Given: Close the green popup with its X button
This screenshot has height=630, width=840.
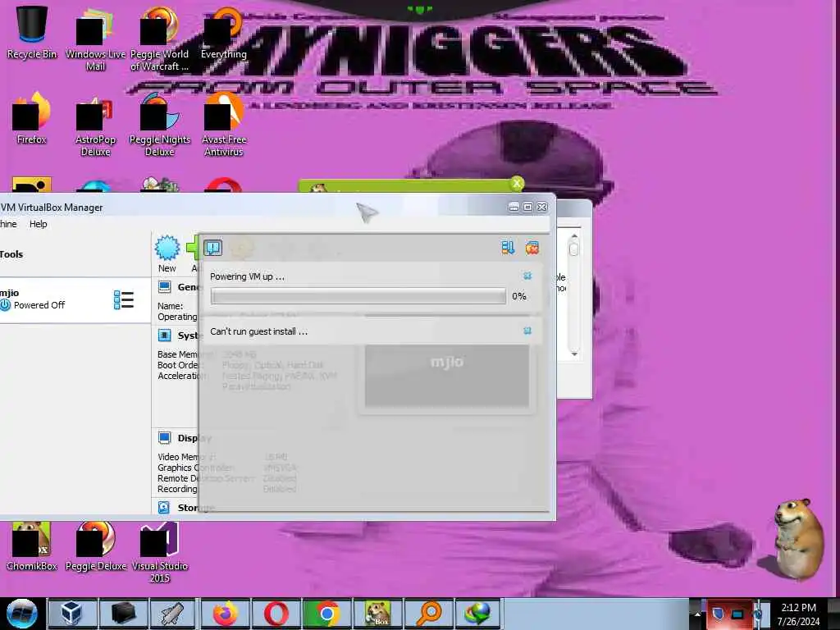Looking at the screenshot, I should click(517, 184).
